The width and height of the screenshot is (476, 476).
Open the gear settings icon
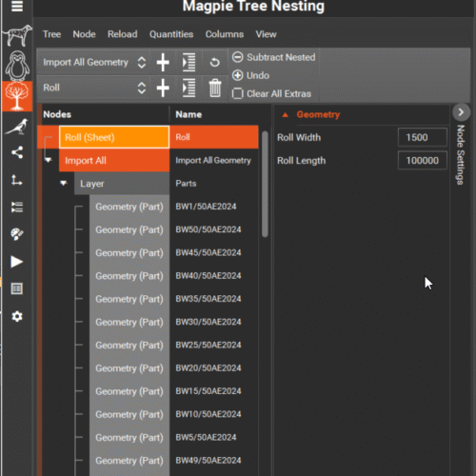(x=17, y=316)
